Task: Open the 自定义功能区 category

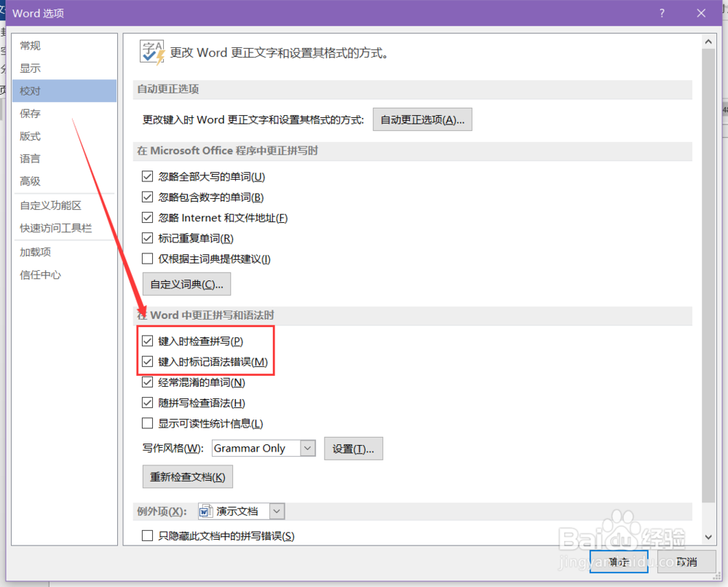Action: point(65,205)
